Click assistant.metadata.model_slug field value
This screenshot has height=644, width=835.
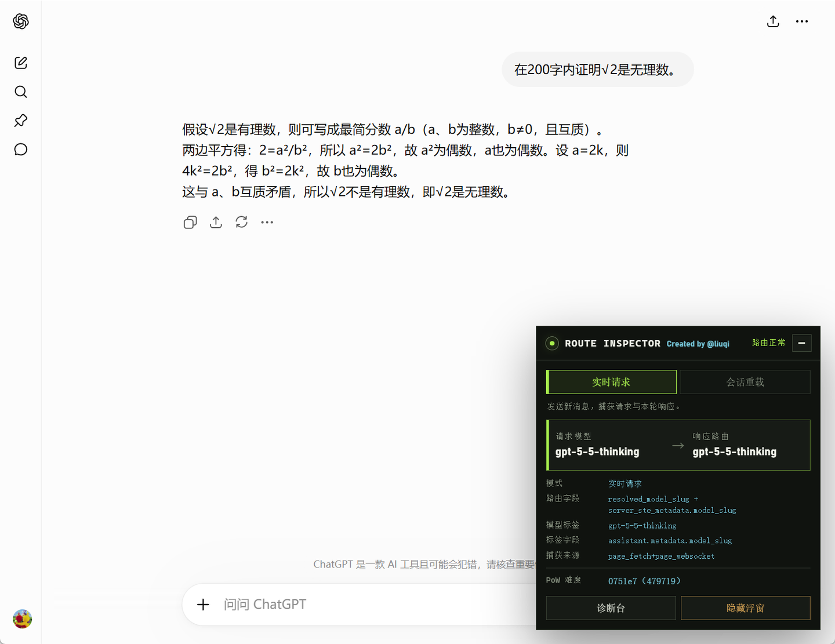click(x=670, y=541)
